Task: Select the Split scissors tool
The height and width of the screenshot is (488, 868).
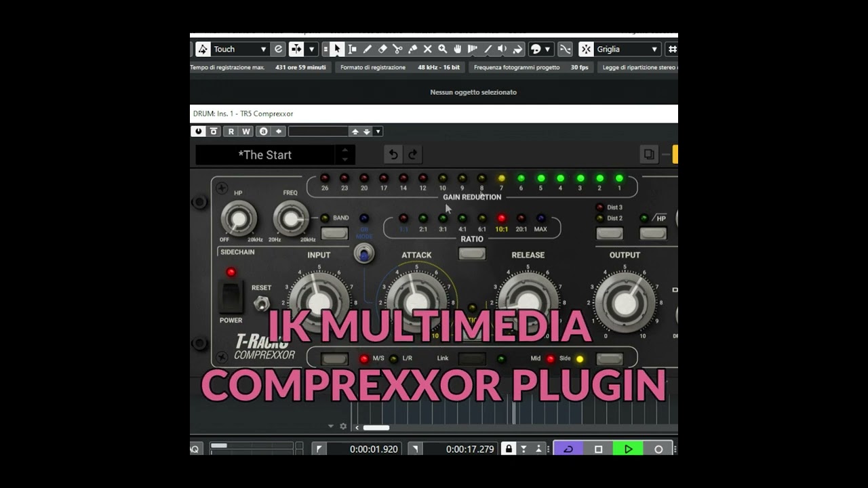Action: [x=397, y=49]
